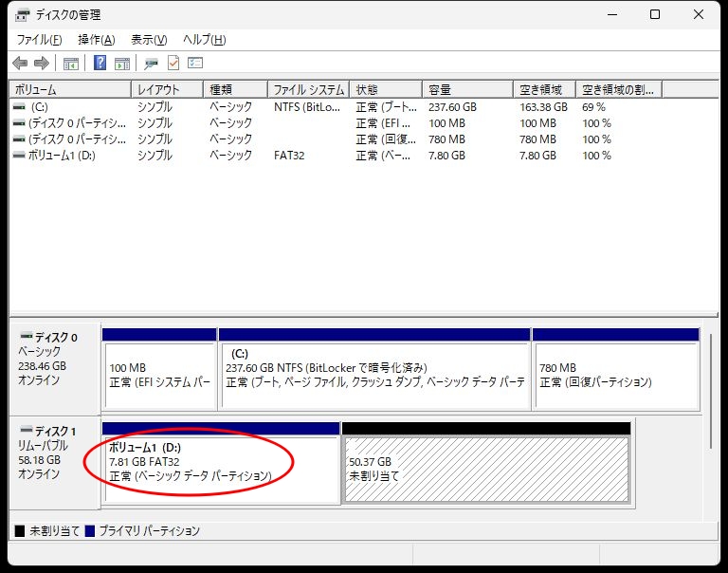Click the black 未割り当て legend swatch
The height and width of the screenshot is (573, 728).
(20, 530)
